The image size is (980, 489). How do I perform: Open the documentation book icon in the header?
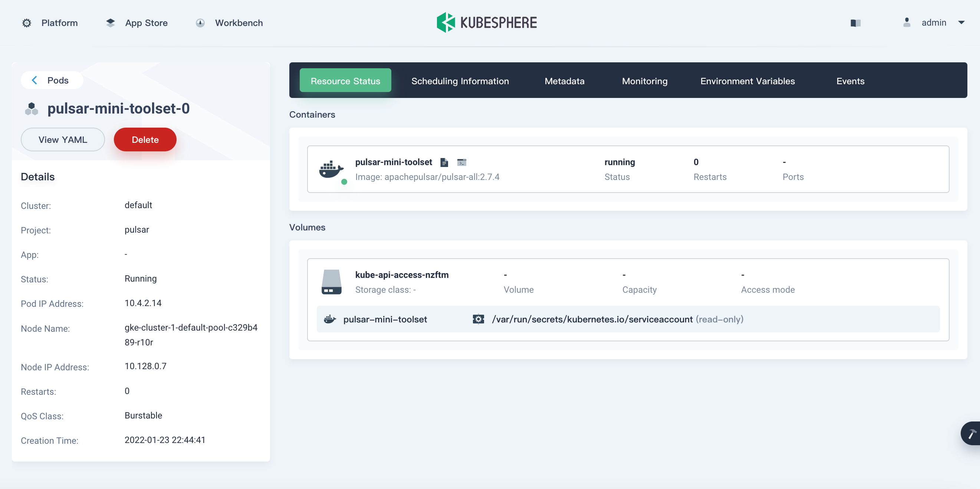(x=855, y=23)
